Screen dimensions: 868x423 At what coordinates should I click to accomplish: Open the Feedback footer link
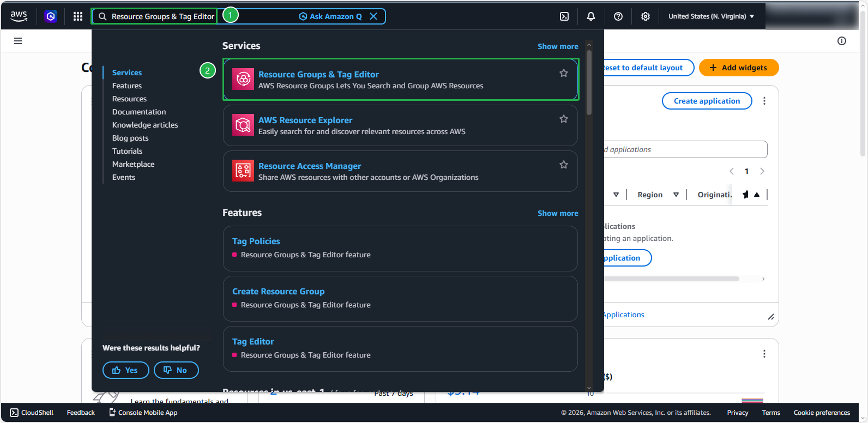(x=81, y=413)
